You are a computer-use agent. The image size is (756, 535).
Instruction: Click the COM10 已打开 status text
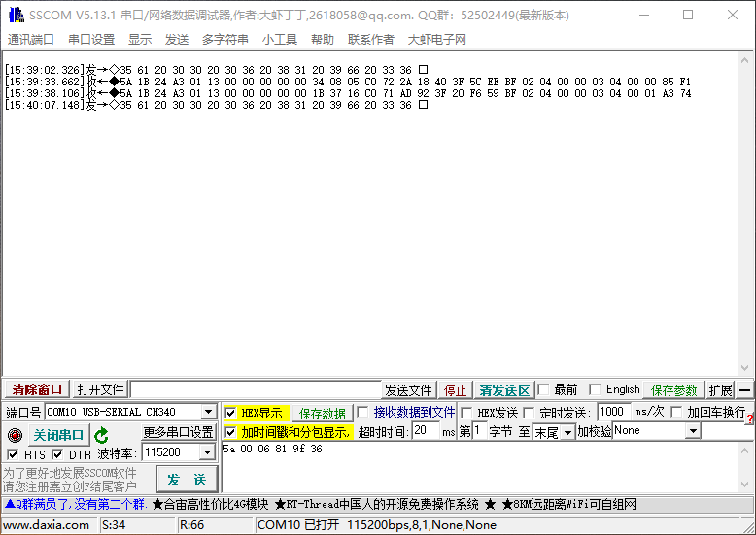coord(377,525)
